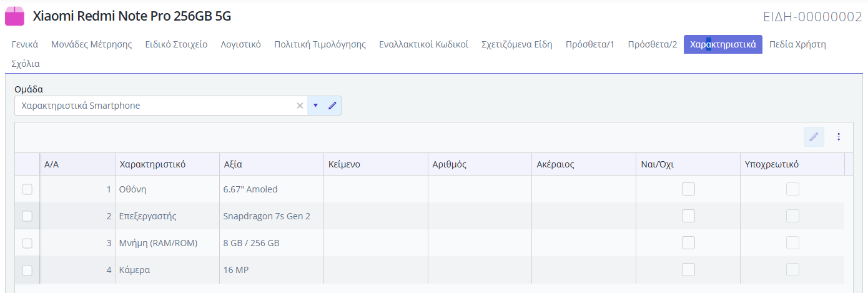This screenshot has height=293, width=868.
Task: Open the grid three-dots options menu
Action: (x=839, y=137)
